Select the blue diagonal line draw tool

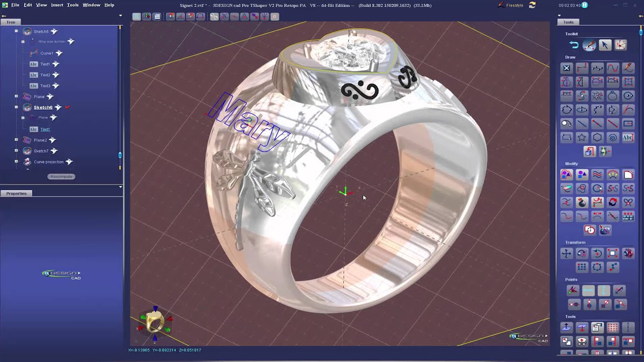click(x=582, y=123)
